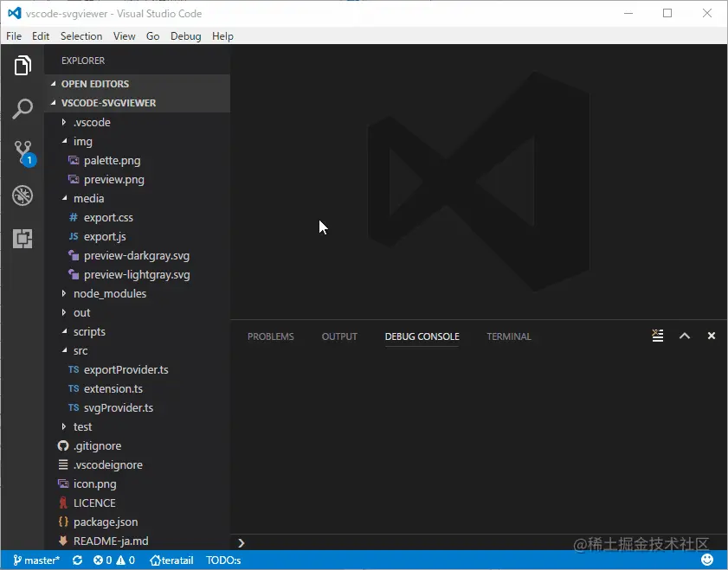Switch to the PROBLEMS tab
Image resolution: width=728 pixels, height=570 pixels.
click(271, 336)
